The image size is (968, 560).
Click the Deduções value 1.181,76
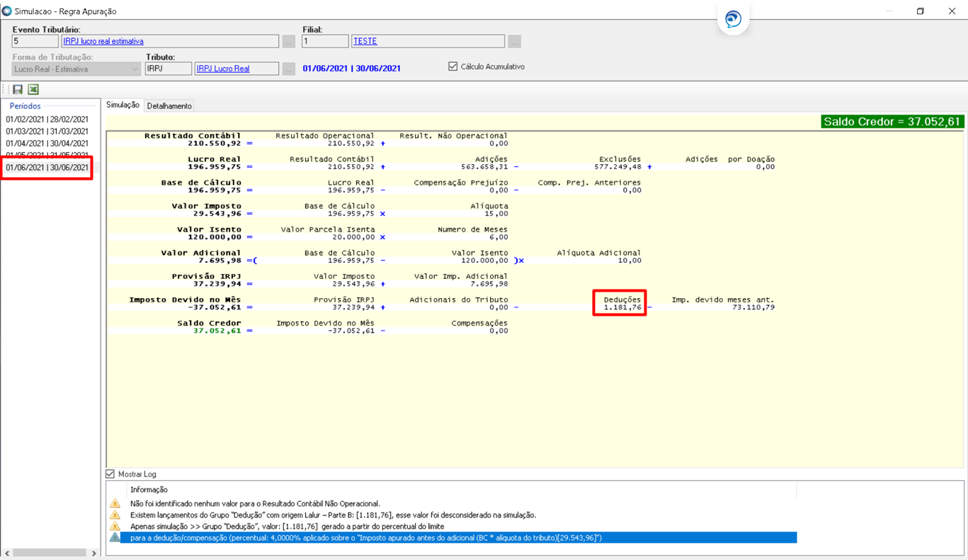pyautogui.click(x=622, y=307)
